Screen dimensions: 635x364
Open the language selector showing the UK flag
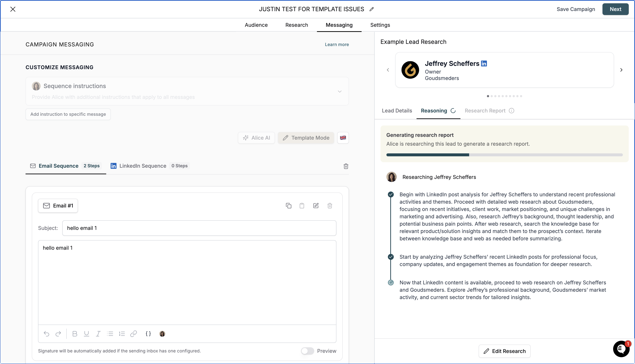coord(343,137)
